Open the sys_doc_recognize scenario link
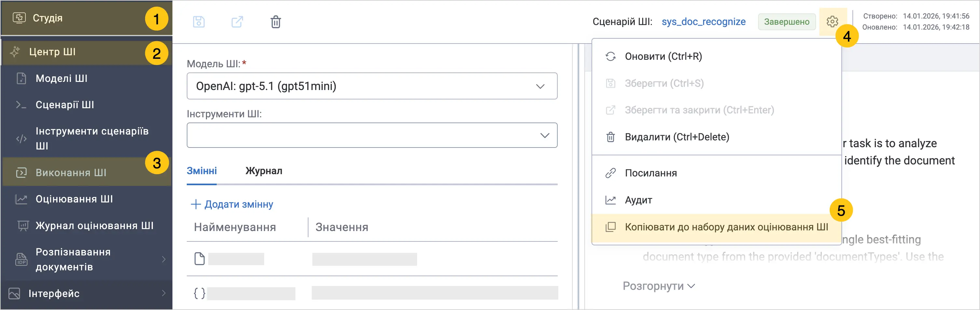The image size is (980, 310). point(703,22)
